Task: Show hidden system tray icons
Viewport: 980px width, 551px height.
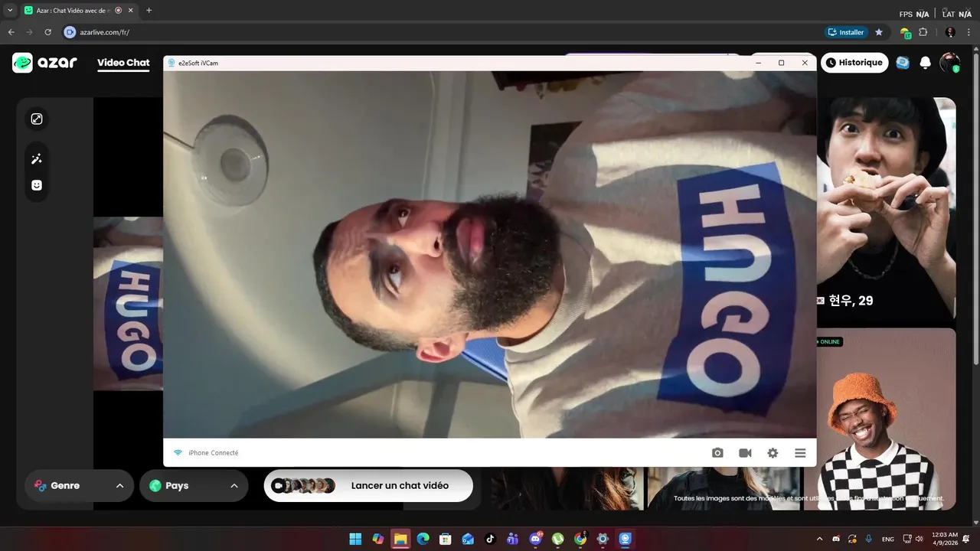Action: pyautogui.click(x=820, y=539)
